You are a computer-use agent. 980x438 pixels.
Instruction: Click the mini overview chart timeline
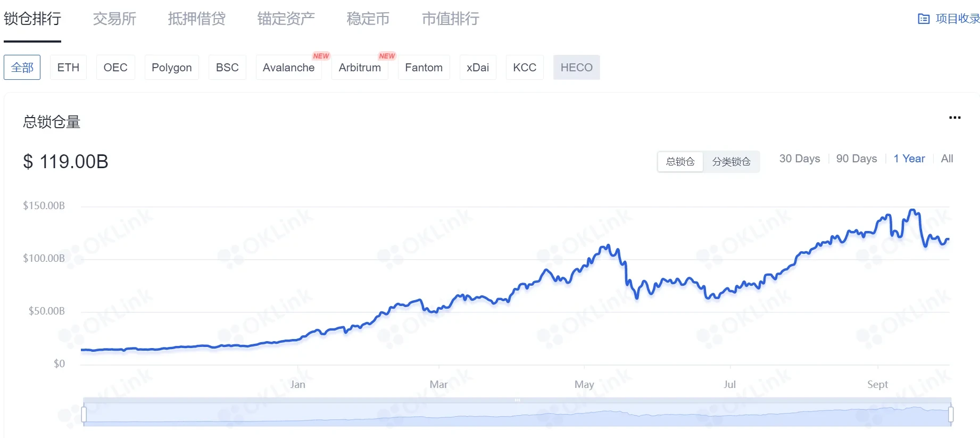tap(517, 414)
